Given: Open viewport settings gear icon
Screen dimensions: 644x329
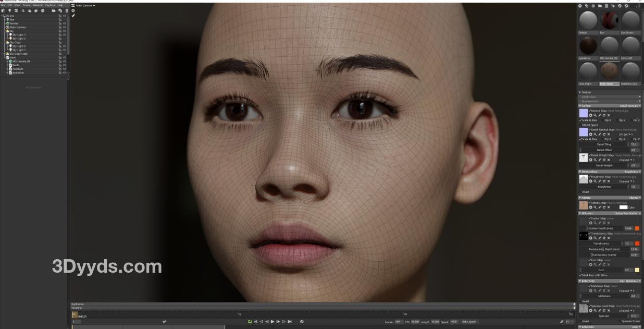Looking at the screenshot, I should (73, 10).
